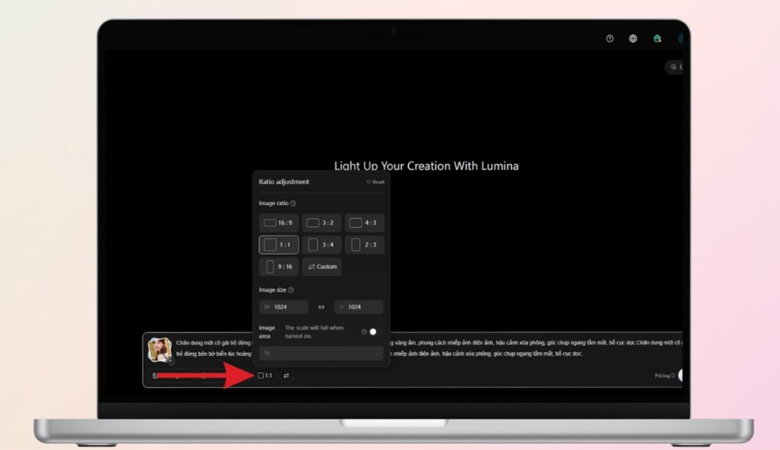
Task: Open the Image size help icon
Action: click(x=291, y=290)
